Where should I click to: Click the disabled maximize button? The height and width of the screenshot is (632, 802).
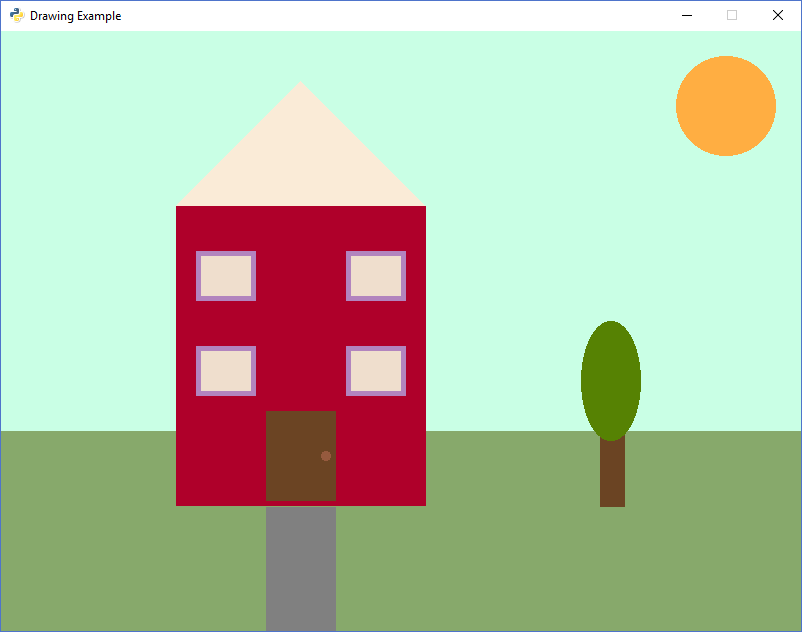click(x=732, y=15)
